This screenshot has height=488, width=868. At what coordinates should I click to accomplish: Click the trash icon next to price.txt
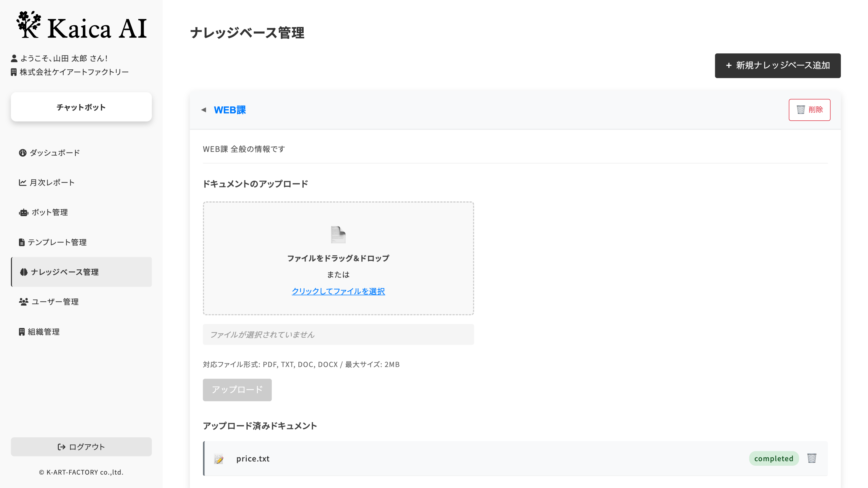tap(812, 458)
